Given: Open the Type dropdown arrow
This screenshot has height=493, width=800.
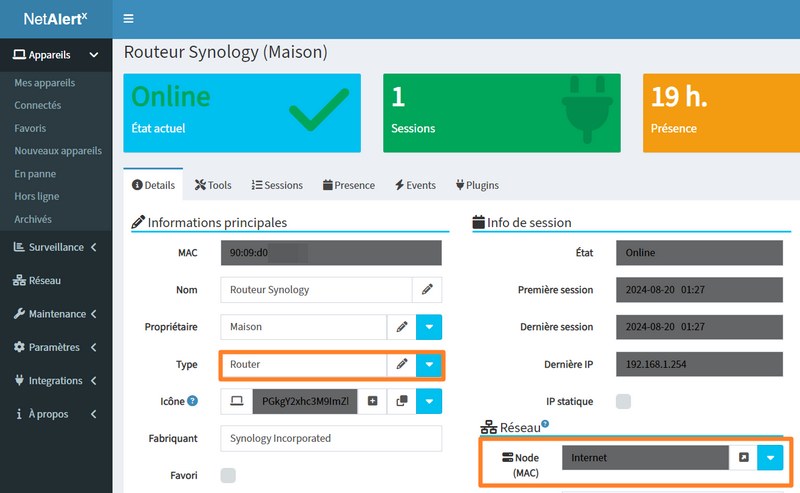Looking at the screenshot, I should pos(429,364).
